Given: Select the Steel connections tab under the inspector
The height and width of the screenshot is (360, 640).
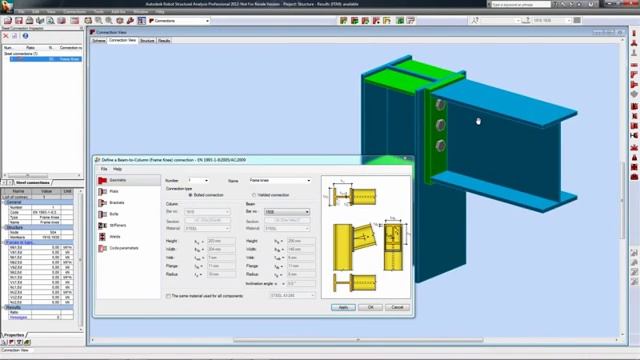Looking at the screenshot, I should 32,183.
